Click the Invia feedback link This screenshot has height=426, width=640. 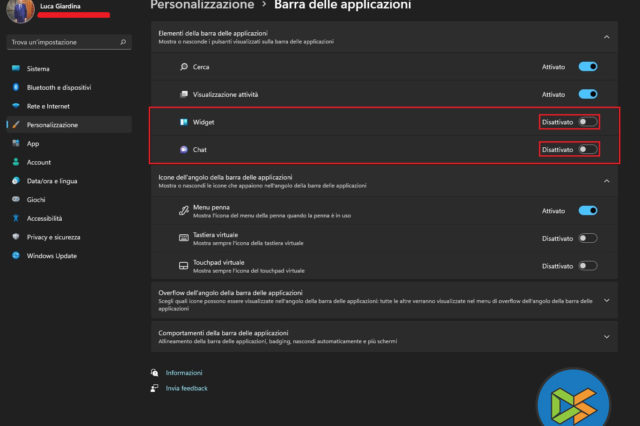click(186, 388)
